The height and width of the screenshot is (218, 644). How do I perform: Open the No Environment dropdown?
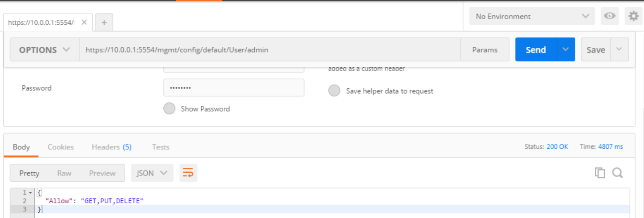pos(532,16)
